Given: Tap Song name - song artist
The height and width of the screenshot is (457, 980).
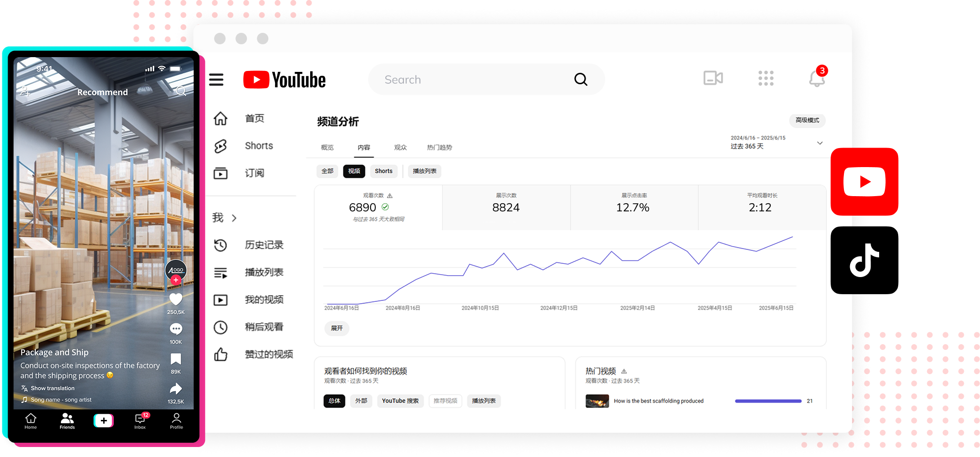Looking at the screenshot, I should point(56,400).
